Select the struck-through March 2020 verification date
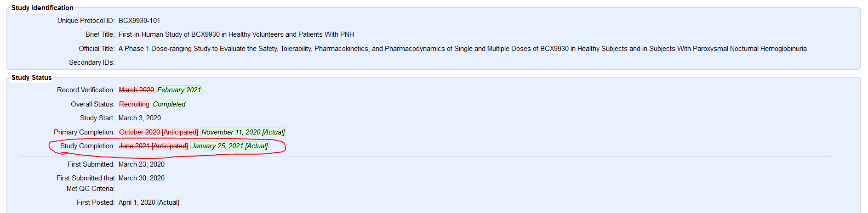The image size is (868, 213). [137, 90]
